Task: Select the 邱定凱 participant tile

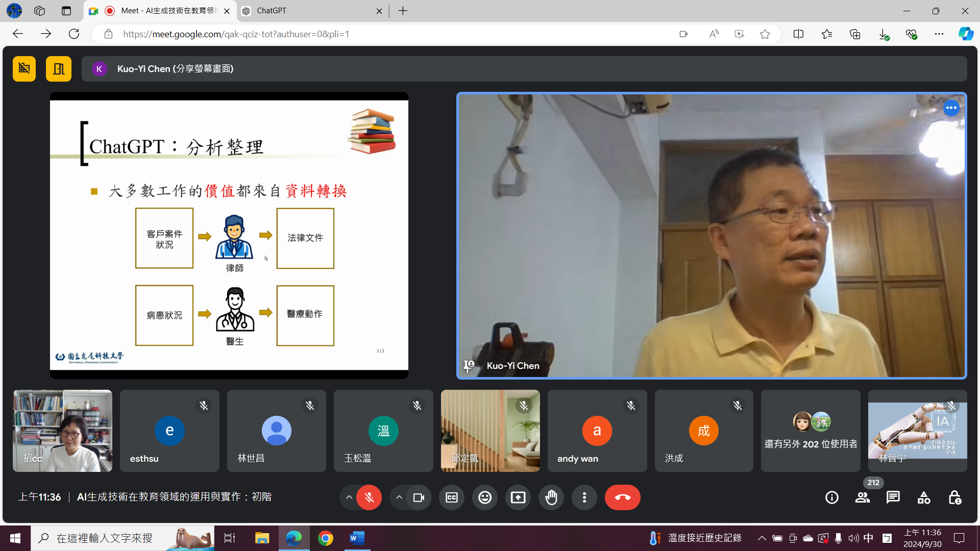Action: click(491, 431)
